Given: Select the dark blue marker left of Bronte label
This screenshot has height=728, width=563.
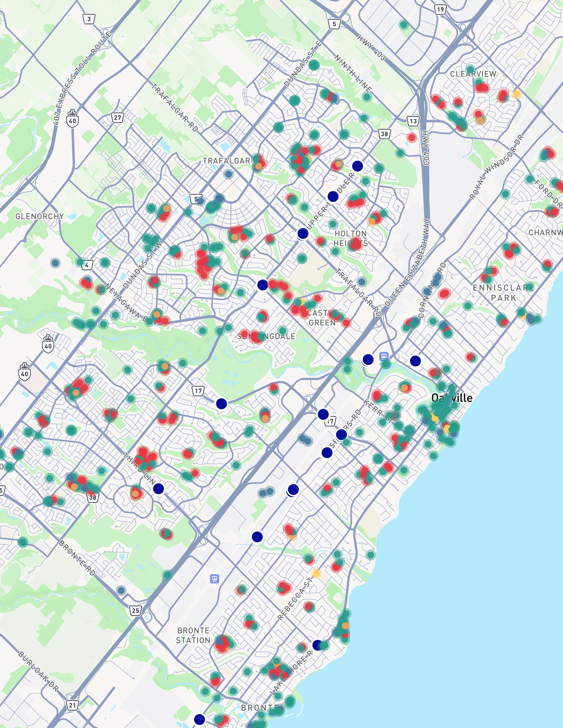Looking at the screenshot, I should (199, 719).
